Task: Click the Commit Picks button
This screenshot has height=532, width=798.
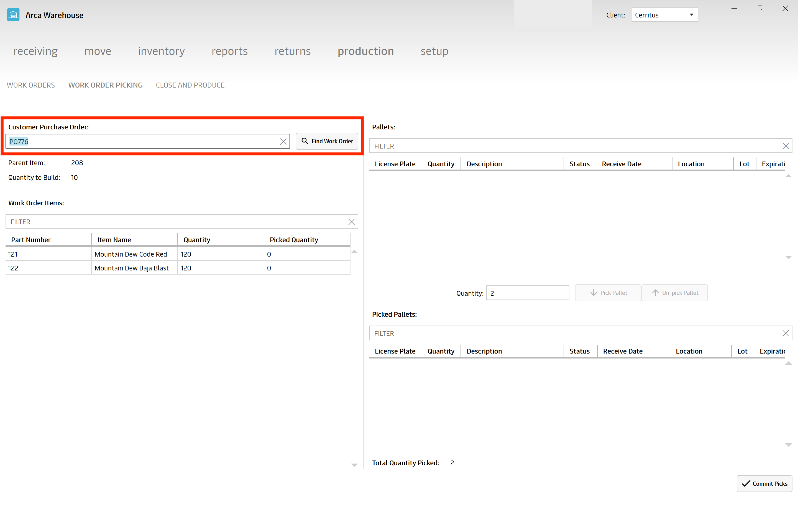Action: 764,483
